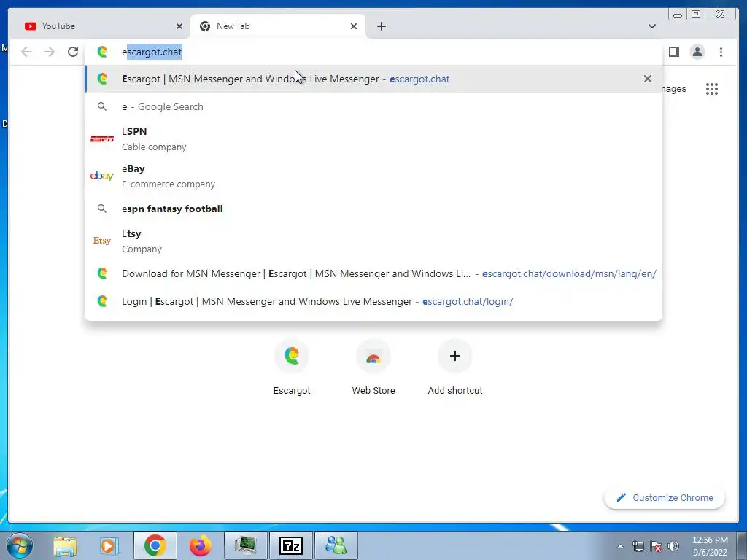This screenshot has width=747, height=560.
Task: Close the YouTube tab
Action: (x=179, y=26)
